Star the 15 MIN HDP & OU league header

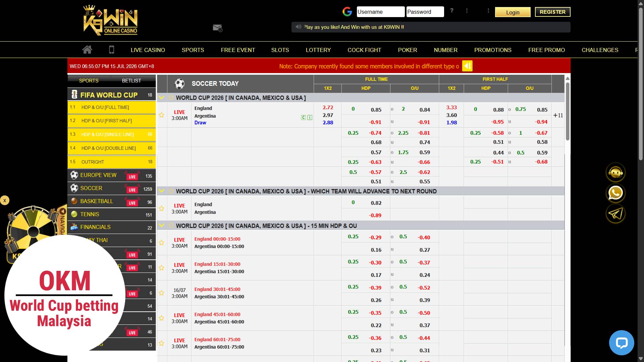tap(171, 226)
